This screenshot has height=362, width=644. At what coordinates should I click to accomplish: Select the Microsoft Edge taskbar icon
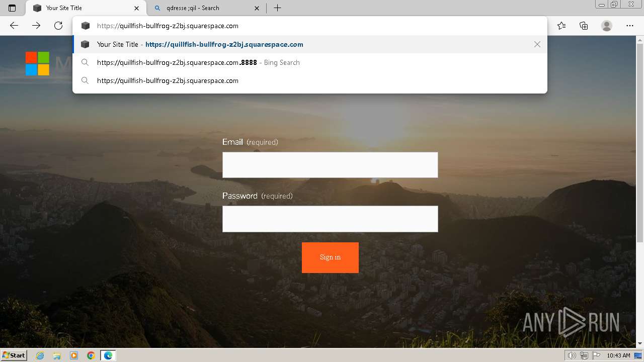(108, 355)
